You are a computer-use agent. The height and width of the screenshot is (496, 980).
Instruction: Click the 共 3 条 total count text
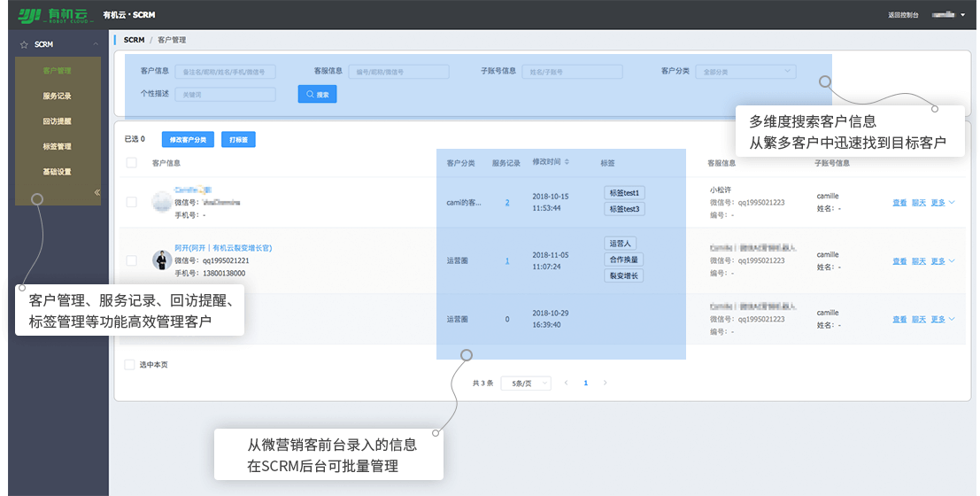[x=482, y=384]
